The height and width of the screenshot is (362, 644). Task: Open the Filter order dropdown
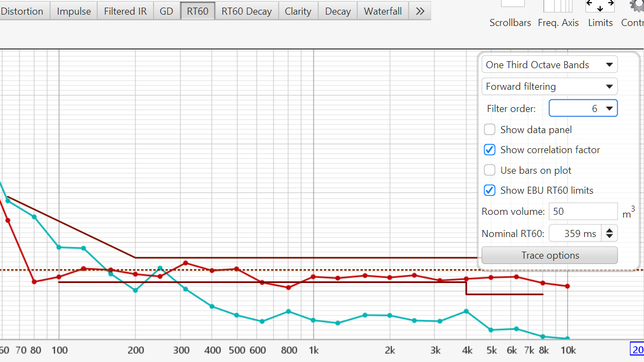coord(583,109)
